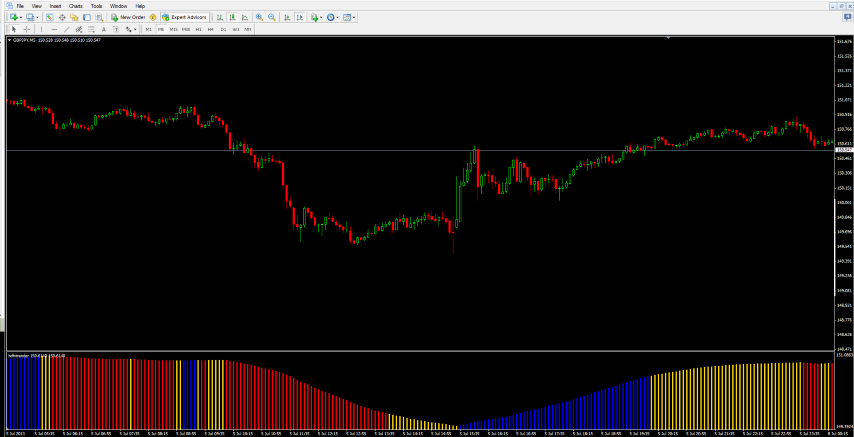Open the Navigator folder-star icon
This screenshot has height=437, width=854.
click(74, 17)
